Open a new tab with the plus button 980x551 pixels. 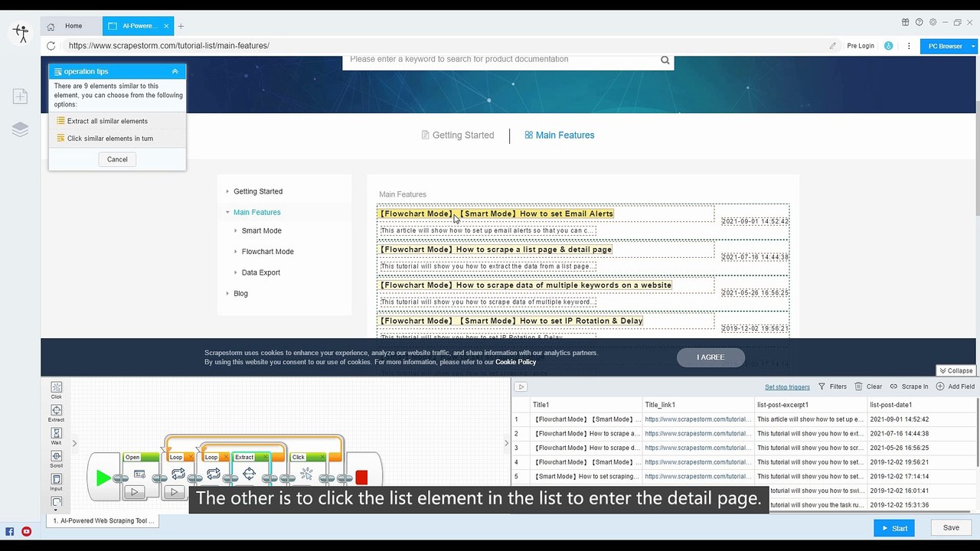pos(181,26)
